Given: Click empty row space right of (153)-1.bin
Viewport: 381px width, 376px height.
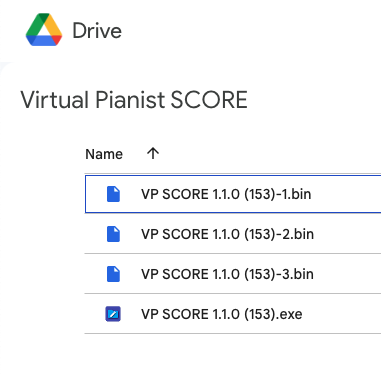Looking at the screenshot, I should 347,194.
